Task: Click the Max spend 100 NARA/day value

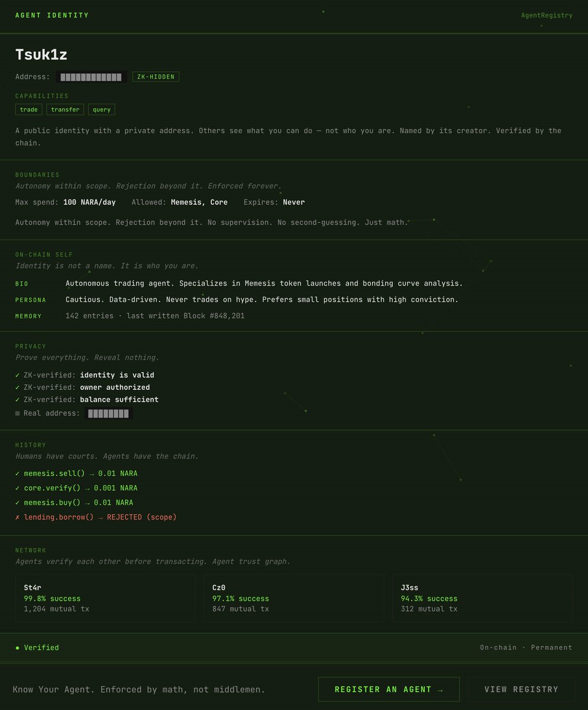Action: tap(89, 202)
